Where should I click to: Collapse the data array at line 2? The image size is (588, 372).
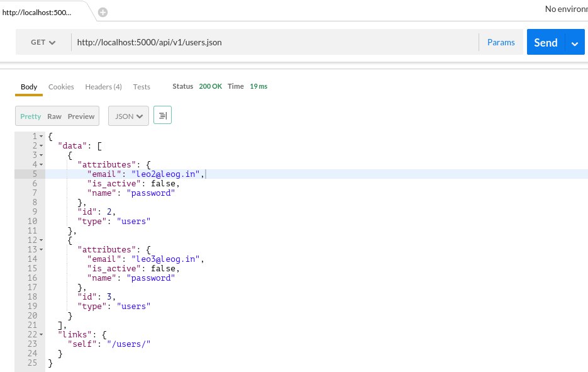click(x=42, y=145)
